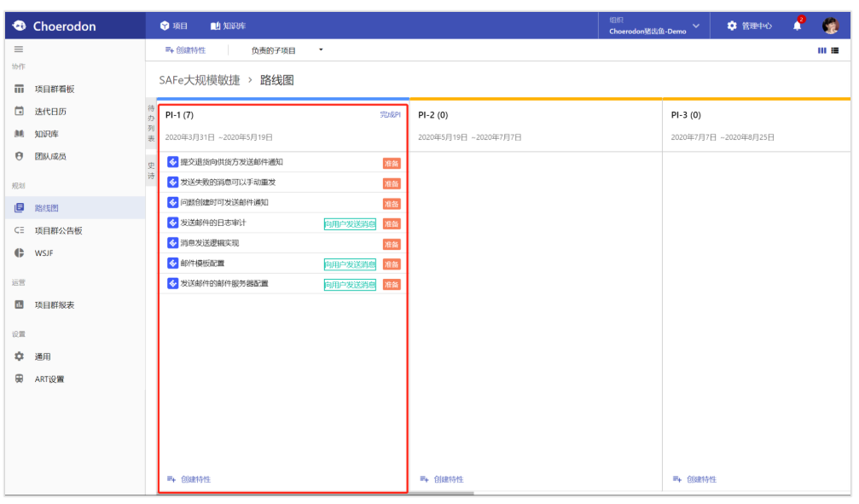Go to 团队成员 in the sidebar
Screen dimensions: 859x504
49,156
